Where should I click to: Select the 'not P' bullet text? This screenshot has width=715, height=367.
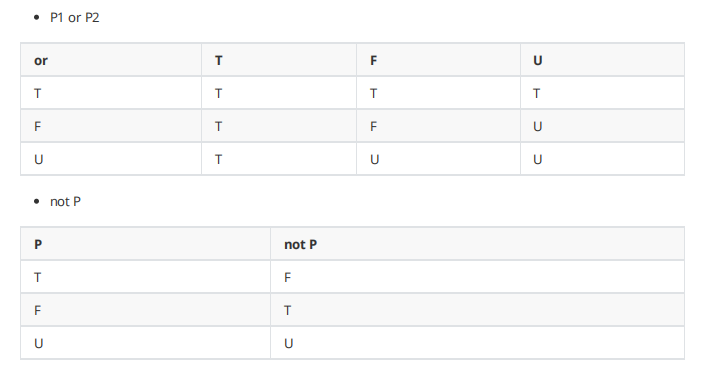pos(66,202)
